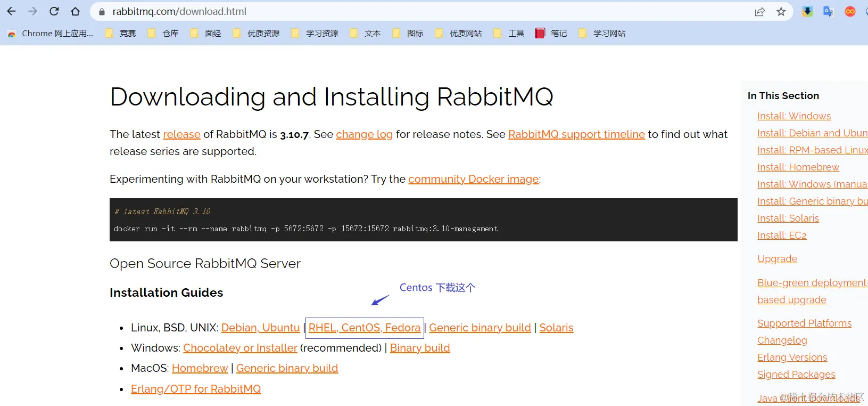Click the Open Source RabbitMQ Server heading
Screen dimensions: 868x406
(205, 264)
